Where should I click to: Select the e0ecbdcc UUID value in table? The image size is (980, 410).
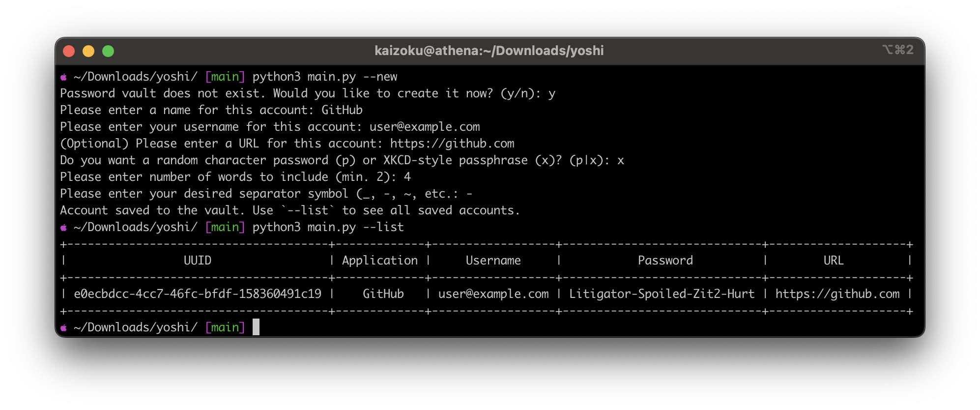tap(198, 294)
